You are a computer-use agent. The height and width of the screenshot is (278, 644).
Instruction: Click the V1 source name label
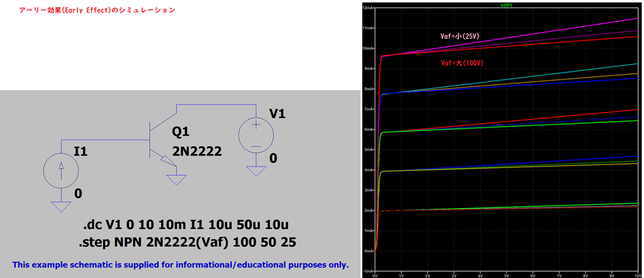click(x=277, y=113)
